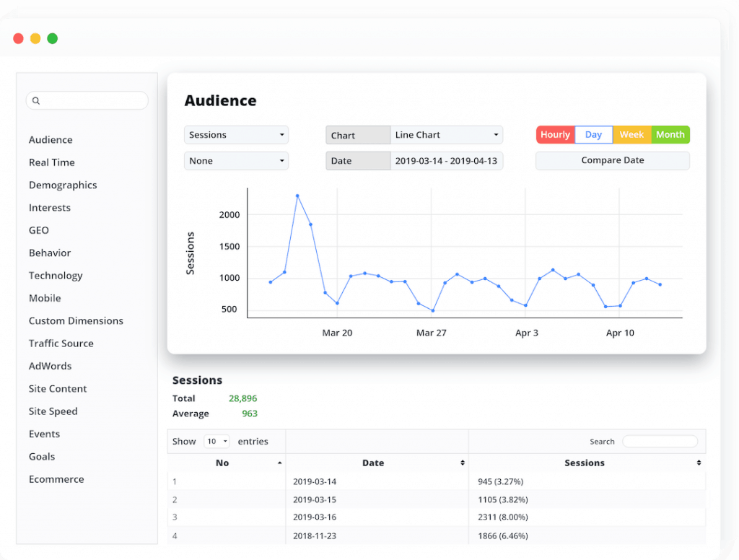This screenshot has height=560, width=739.
Task: Enable Month granularity
Action: point(670,134)
